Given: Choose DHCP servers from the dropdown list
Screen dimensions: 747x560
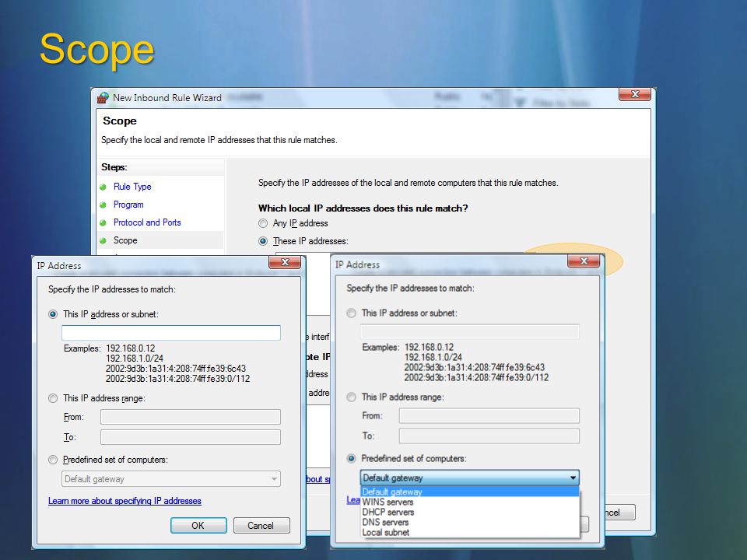Looking at the screenshot, I should tap(470, 513).
